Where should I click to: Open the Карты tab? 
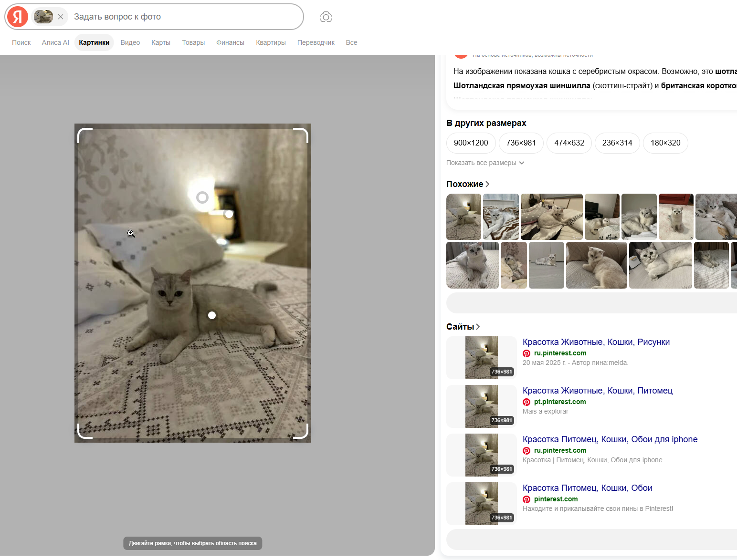pos(161,42)
